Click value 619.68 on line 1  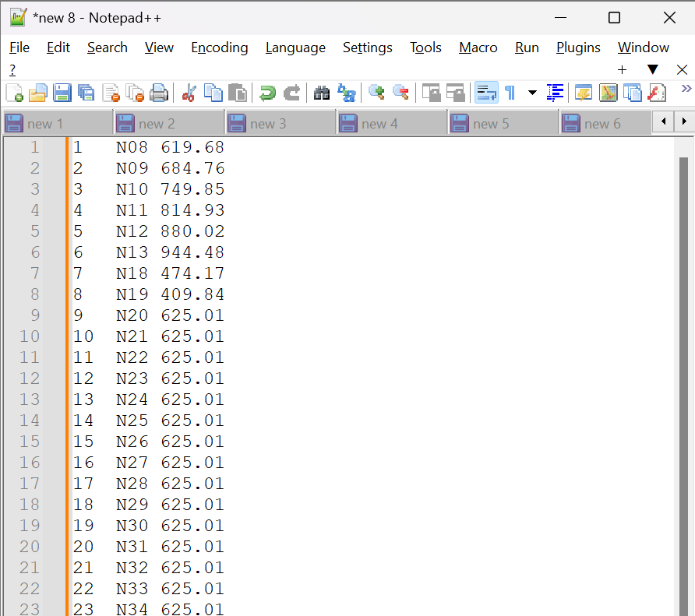[192, 147]
